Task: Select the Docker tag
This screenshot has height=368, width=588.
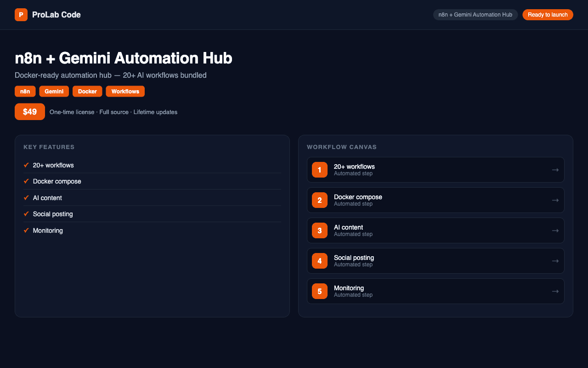Action: tap(87, 92)
